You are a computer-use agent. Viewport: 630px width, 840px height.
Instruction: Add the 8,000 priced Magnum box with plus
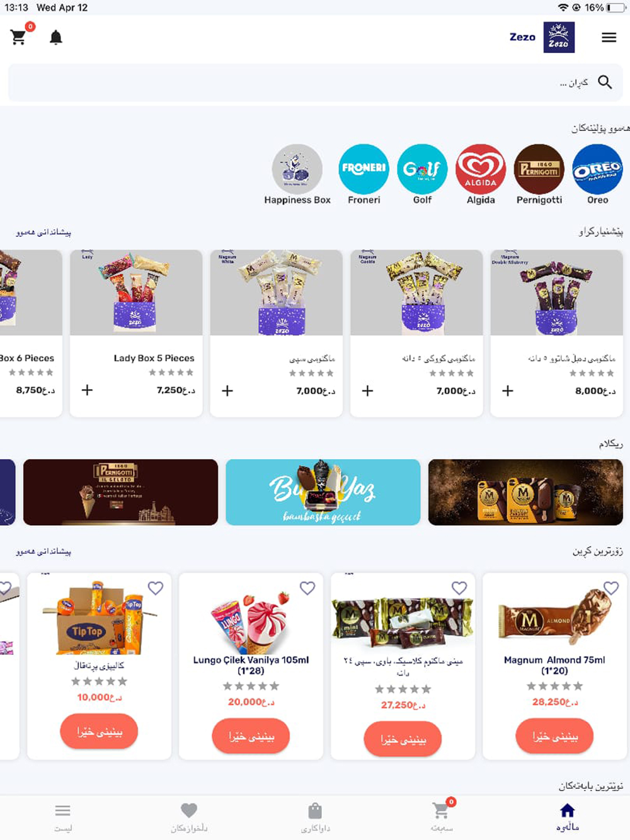pyautogui.click(x=508, y=390)
